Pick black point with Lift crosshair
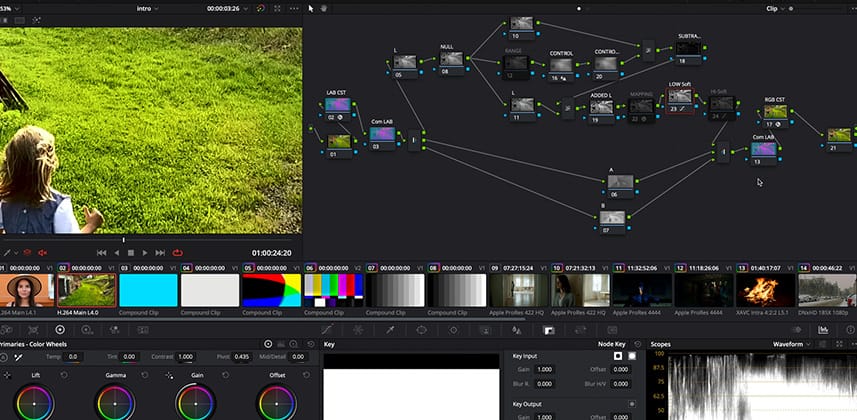Viewport: 857px width, 420px height. point(8,375)
